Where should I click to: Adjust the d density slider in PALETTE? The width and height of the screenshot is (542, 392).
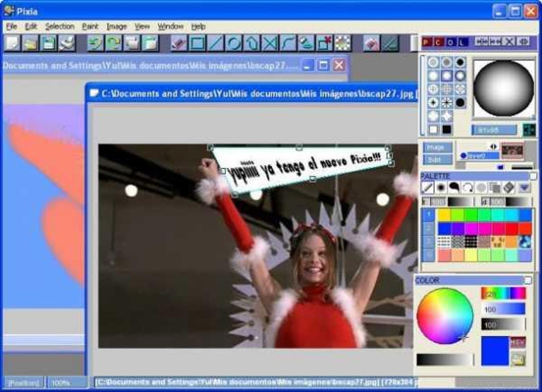519,201
